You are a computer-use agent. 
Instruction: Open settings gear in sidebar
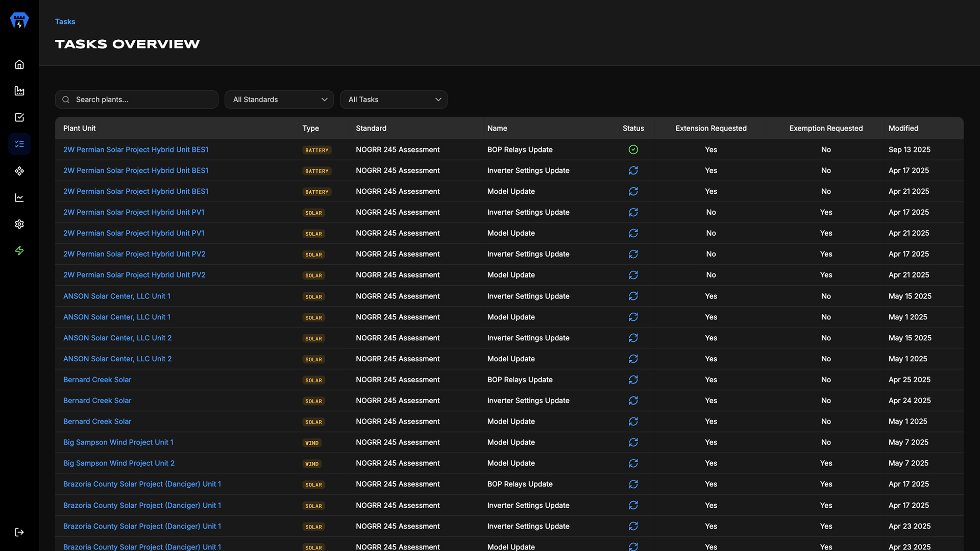[x=19, y=224]
